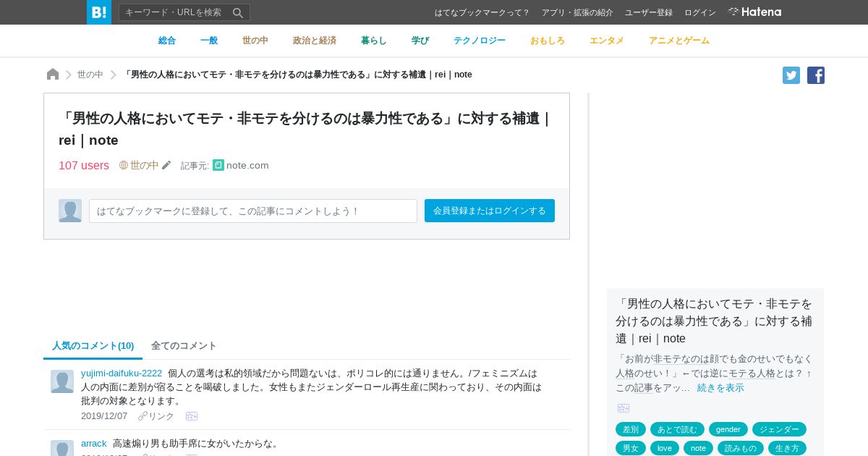This screenshot has width=868, height=456.
Task: Click the ジェンダー tag
Action: (x=779, y=429)
